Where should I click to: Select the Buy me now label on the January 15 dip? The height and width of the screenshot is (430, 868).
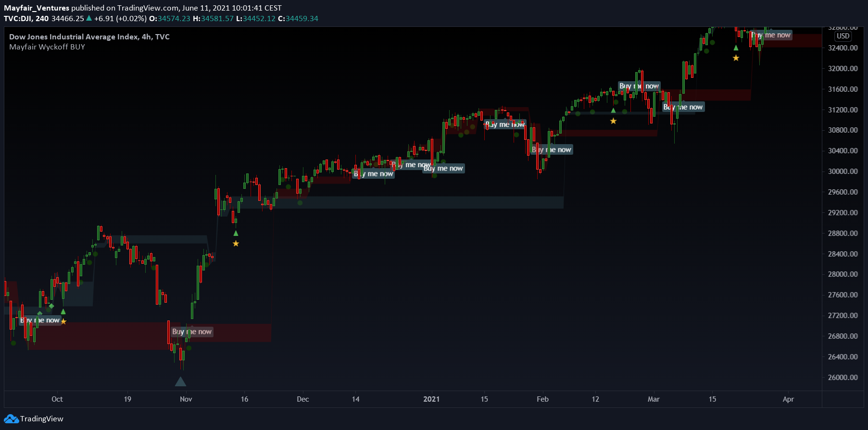point(505,124)
